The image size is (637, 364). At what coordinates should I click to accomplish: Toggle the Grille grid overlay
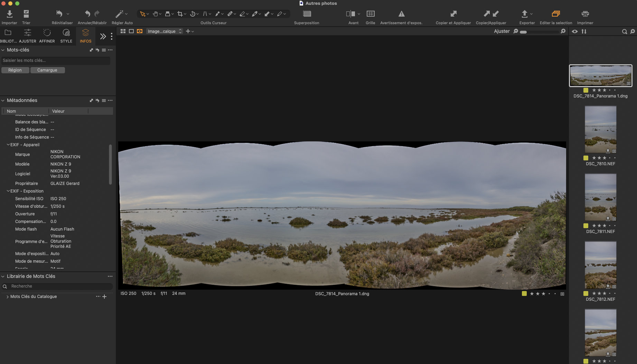[x=371, y=14]
